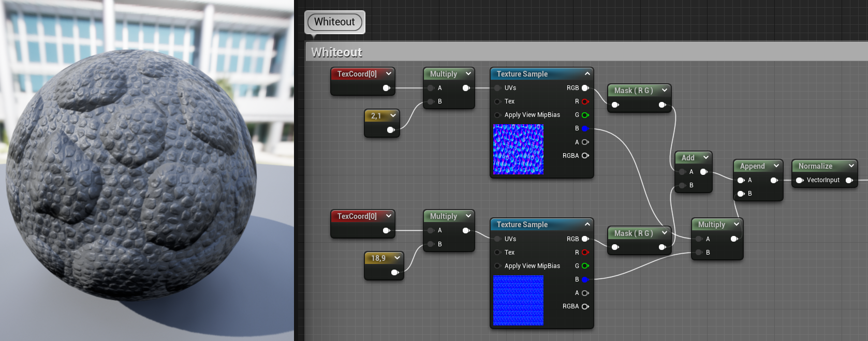This screenshot has width=868, height=341.
Task: Click the A alpha output pin on the purple-preview Texture Sample
Action: pyautogui.click(x=585, y=142)
